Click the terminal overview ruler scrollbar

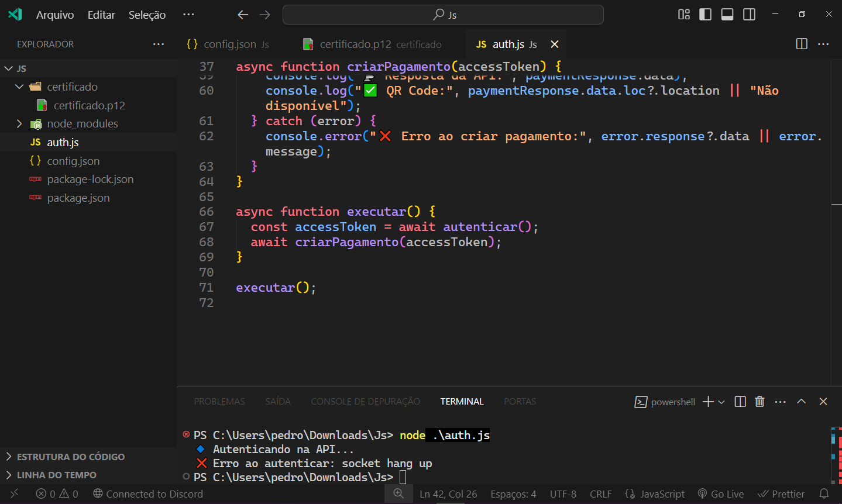[836, 455]
